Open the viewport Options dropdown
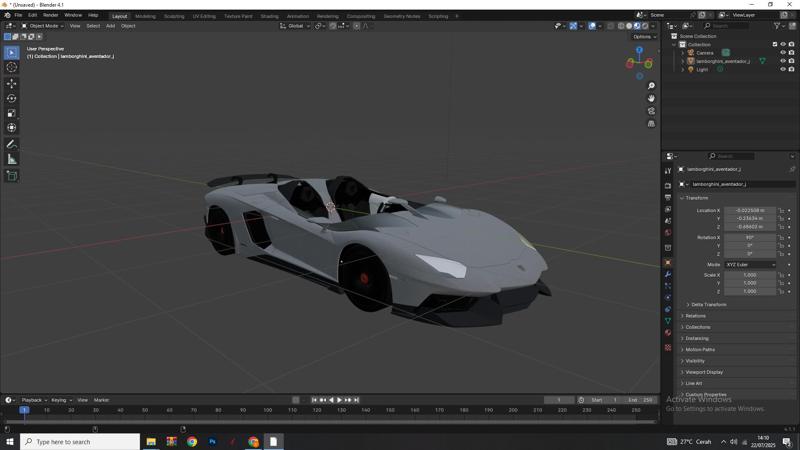 644,37
